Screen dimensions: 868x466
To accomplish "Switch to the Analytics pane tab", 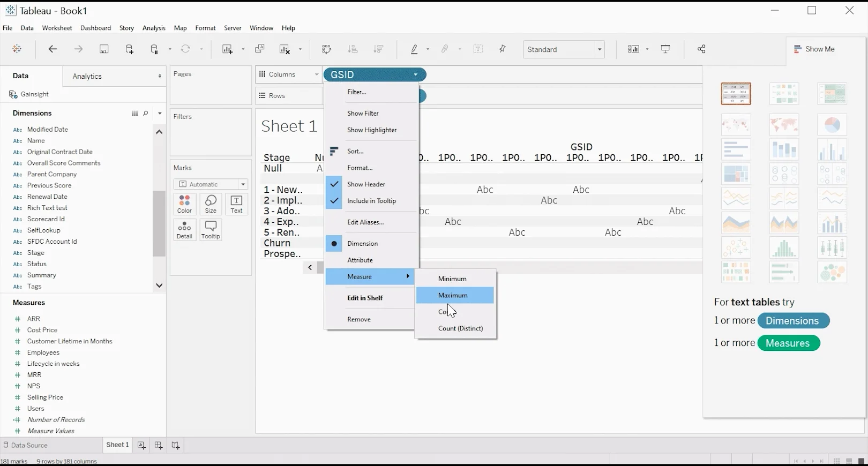I will pyautogui.click(x=87, y=77).
